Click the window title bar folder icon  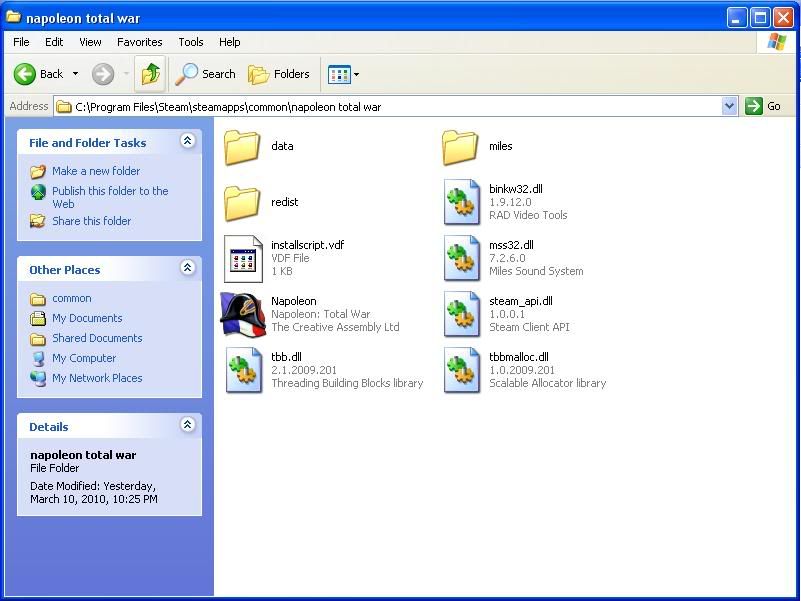13,17
